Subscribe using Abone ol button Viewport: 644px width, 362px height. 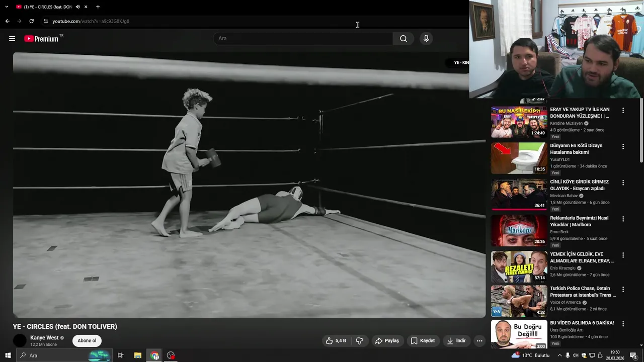click(87, 341)
